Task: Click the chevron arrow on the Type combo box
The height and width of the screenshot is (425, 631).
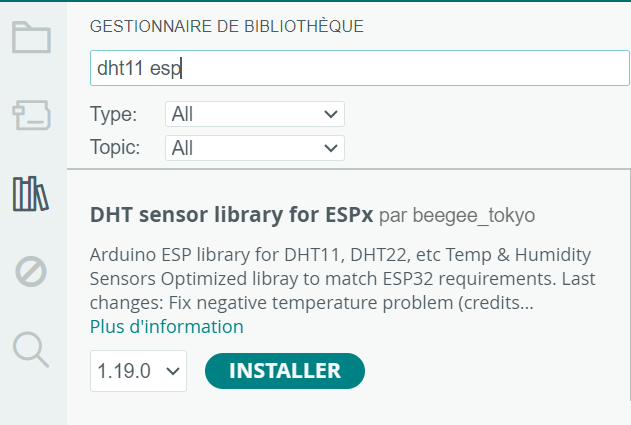Action: (x=332, y=114)
